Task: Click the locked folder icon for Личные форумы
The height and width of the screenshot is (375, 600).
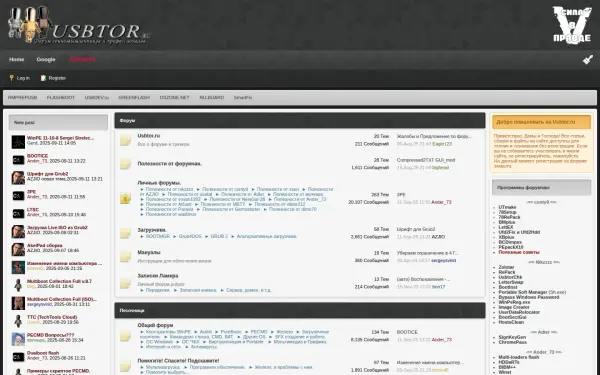Action: coord(125,198)
